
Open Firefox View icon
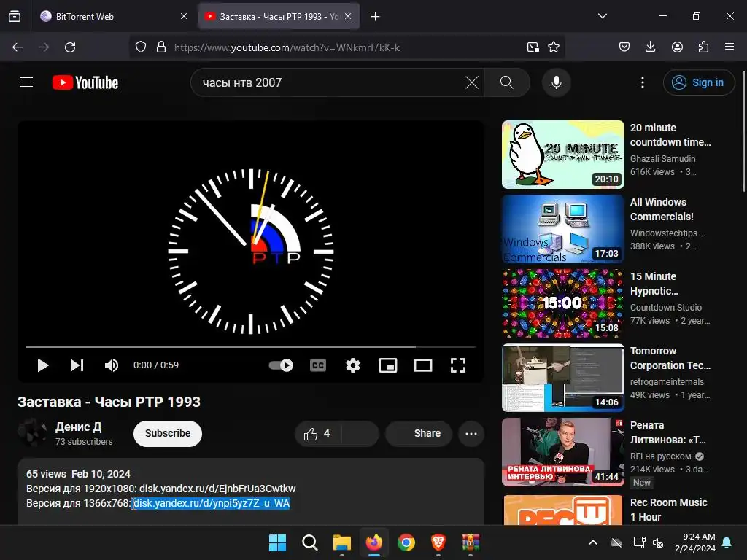click(15, 17)
